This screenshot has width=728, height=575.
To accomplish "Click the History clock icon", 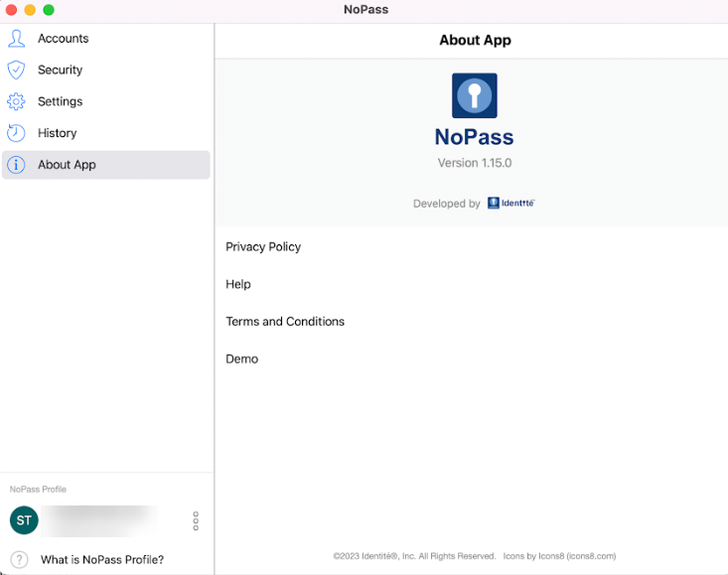I will [16, 133].
